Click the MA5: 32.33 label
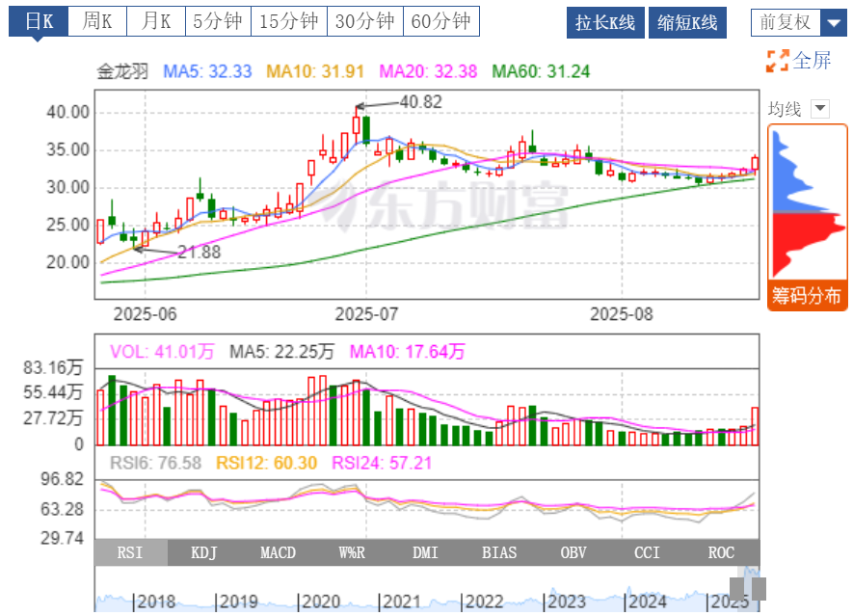The height and width of the screenshot is (616, 853). pyautogui.click(x=207, y=71)
